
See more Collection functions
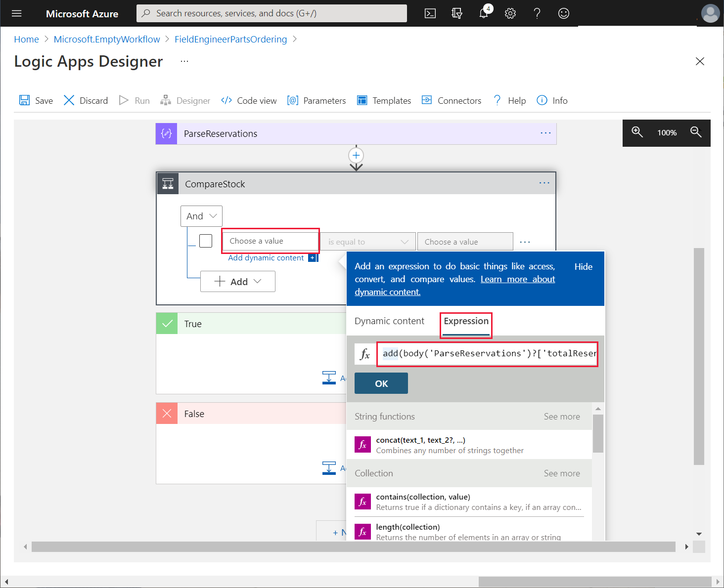click(x=562, y=473)
